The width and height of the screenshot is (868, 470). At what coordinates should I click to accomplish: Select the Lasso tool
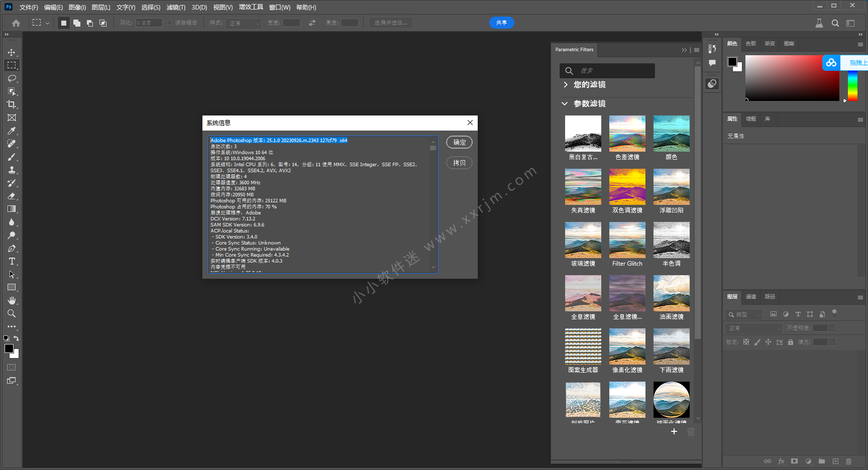tap(12, 78)
